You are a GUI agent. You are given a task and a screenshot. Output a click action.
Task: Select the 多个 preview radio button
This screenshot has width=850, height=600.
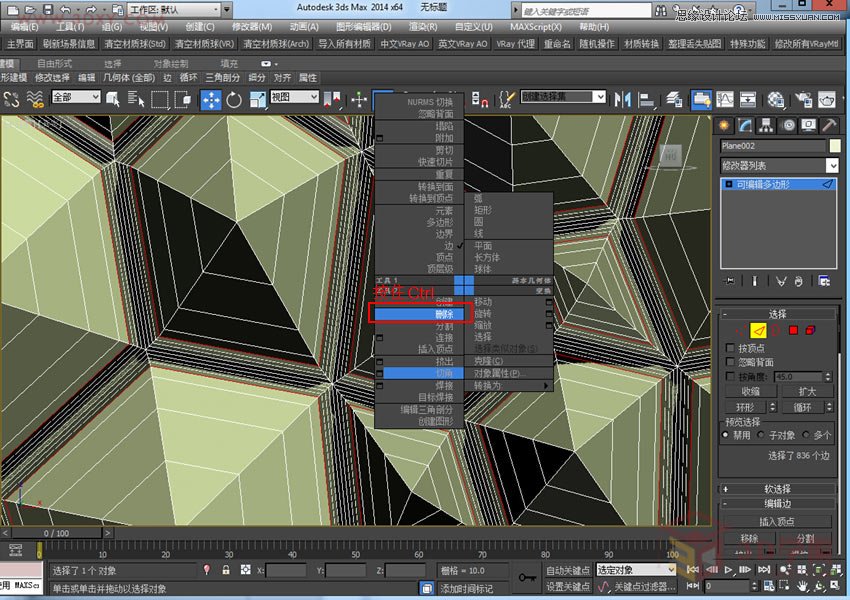coord(806,435)
